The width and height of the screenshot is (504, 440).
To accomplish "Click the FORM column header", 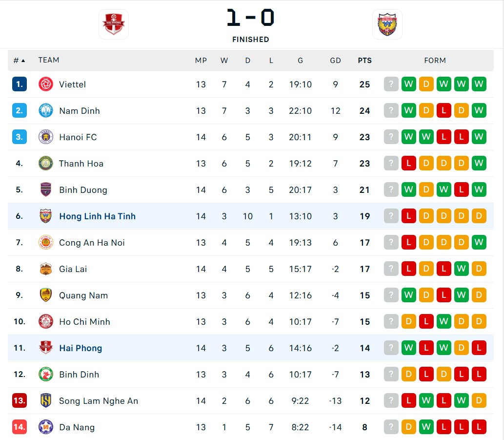I will click(435, 61).
